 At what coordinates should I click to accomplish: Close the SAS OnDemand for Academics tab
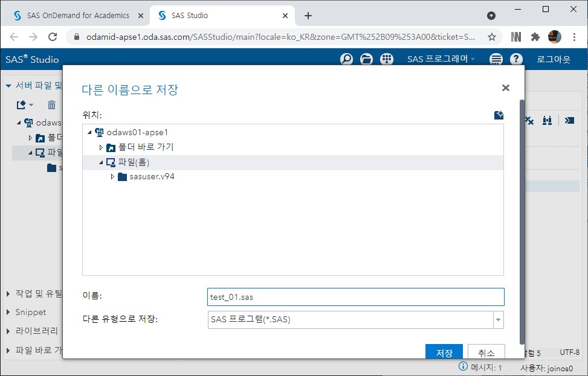141,16
